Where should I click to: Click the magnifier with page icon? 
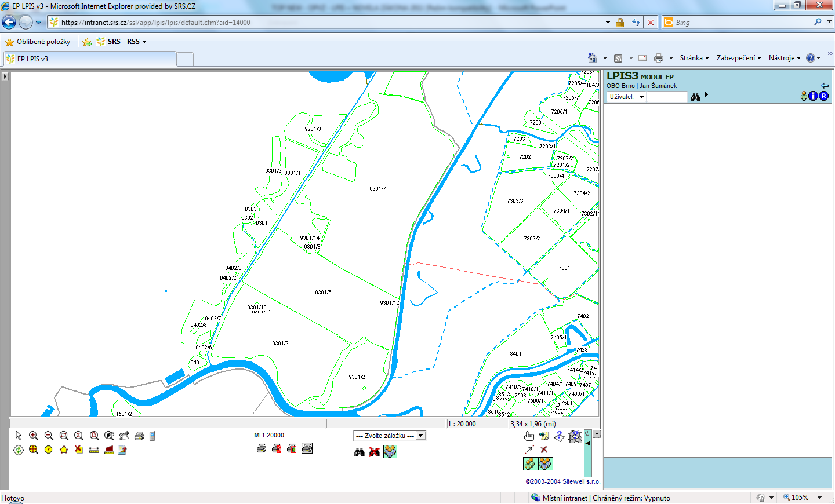pos(94,436)
